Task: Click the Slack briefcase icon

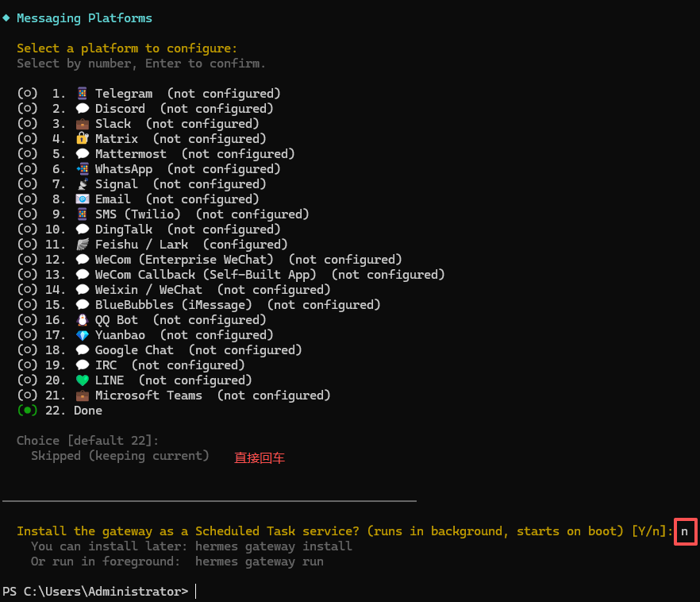Action: coord(83,124)
